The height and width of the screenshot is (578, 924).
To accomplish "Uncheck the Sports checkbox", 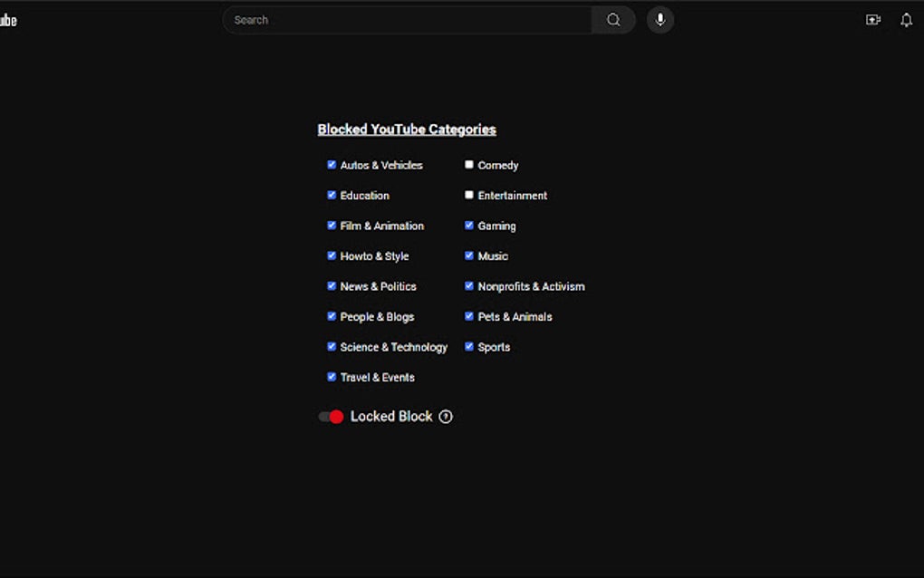I will [x=469, y=346].
